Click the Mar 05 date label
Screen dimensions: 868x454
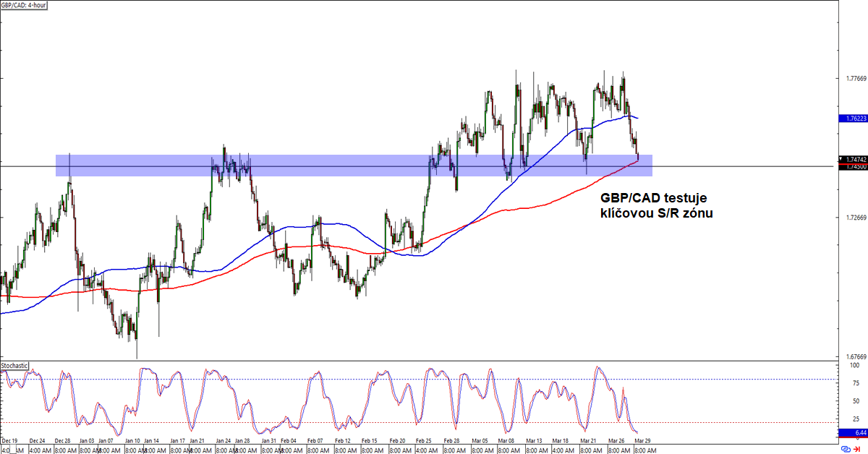point(480,440)
